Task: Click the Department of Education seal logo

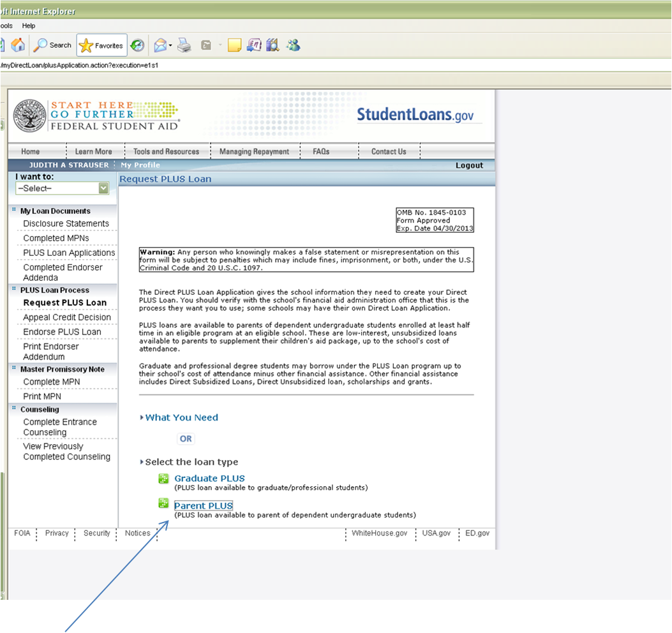Action: pyautogui.click(x=29, y=115)
